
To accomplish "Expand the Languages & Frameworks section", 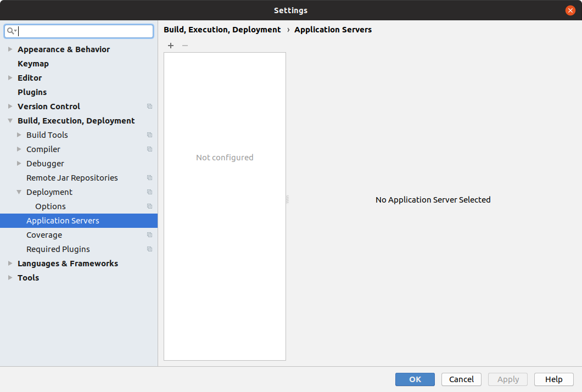I will [x=10, y=263].
